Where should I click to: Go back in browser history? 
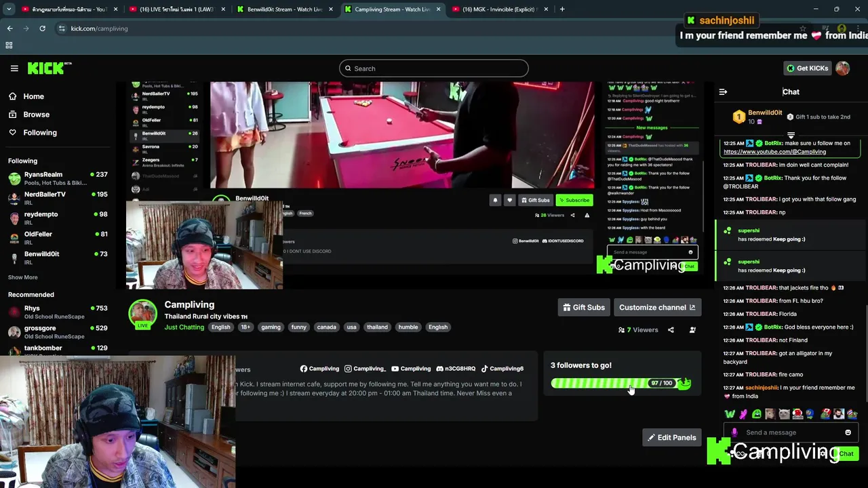point(9,28)
